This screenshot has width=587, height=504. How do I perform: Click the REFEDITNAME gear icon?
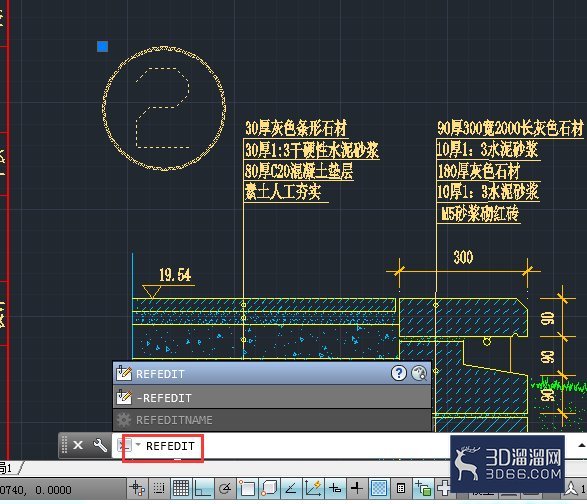click(x=124, y=420)
